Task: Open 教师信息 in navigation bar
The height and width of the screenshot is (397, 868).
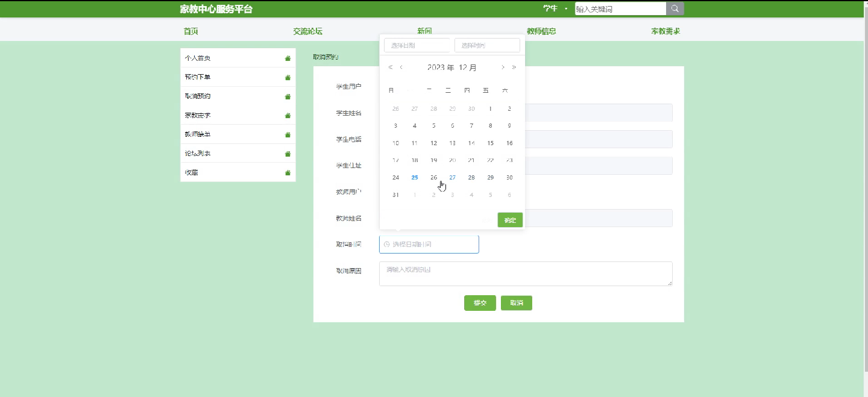Action: [541, 31]
